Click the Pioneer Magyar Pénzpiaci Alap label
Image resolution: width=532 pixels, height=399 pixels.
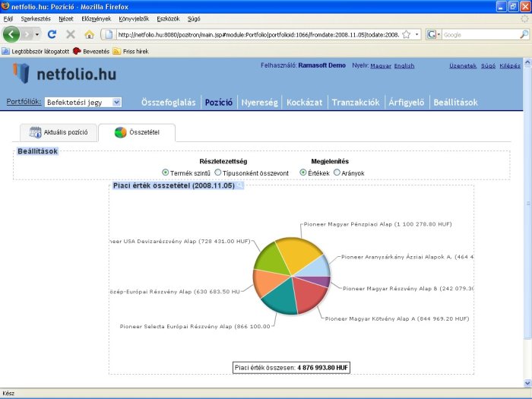(378, 224)
